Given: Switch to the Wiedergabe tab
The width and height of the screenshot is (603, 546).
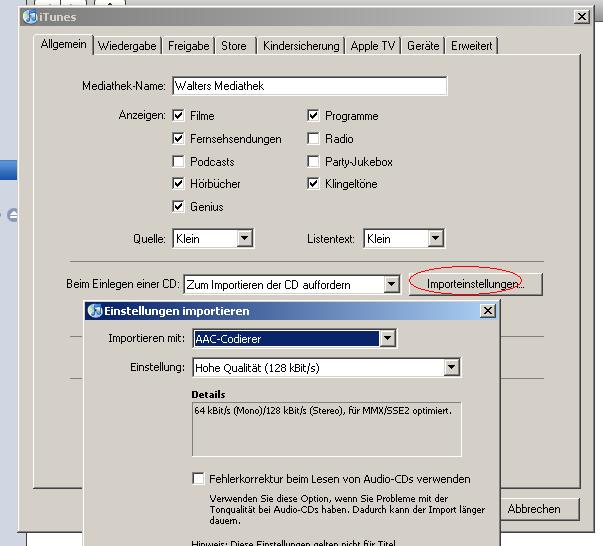Looking at the screenshot, I should coord(126,46).
